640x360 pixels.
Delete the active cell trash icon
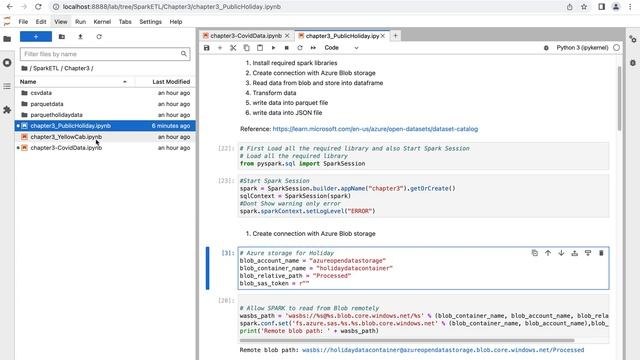tap(601, 253)
